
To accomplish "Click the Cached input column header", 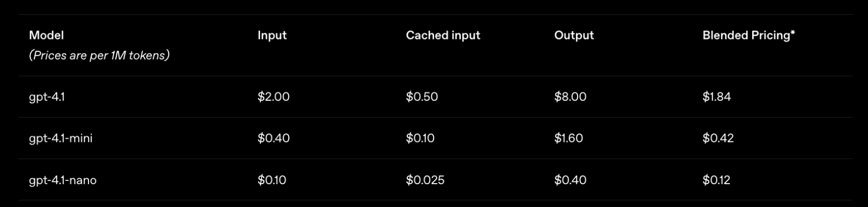I will point(443,36).
